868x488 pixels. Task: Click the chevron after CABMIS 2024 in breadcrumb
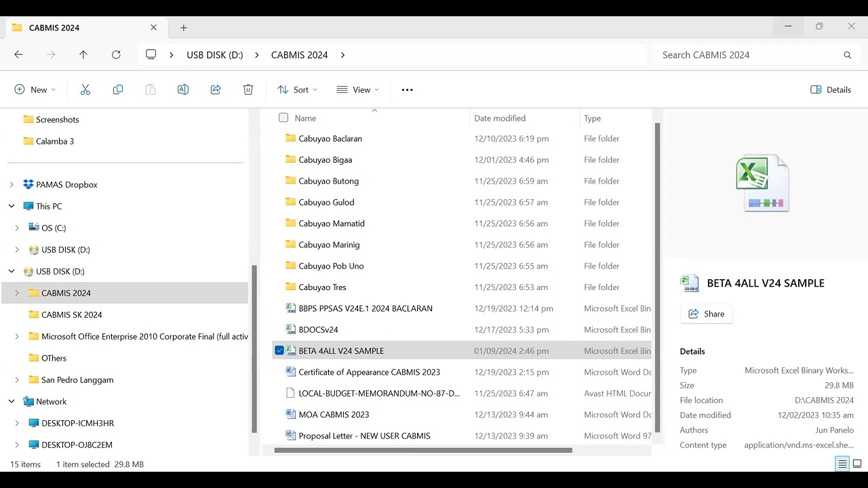342,55
